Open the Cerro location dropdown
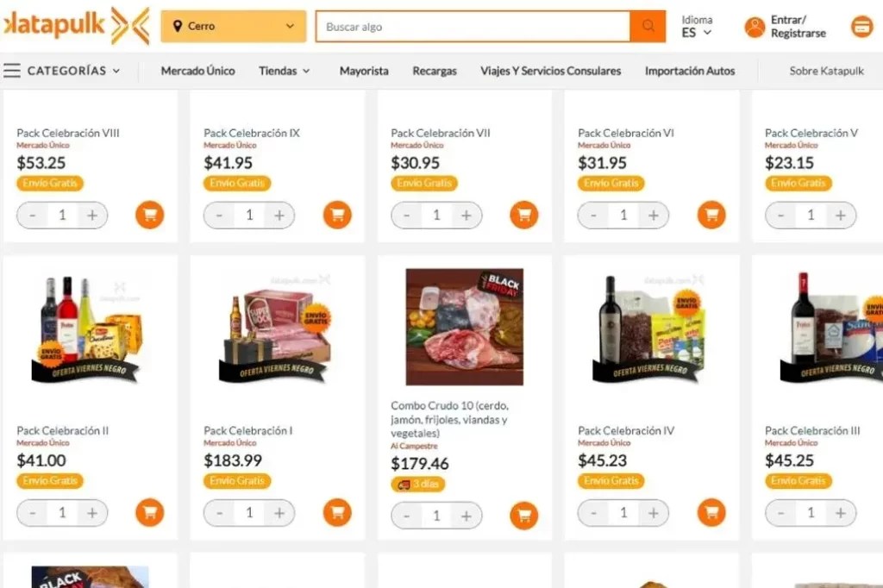The image size is (883, 588). 233,26
